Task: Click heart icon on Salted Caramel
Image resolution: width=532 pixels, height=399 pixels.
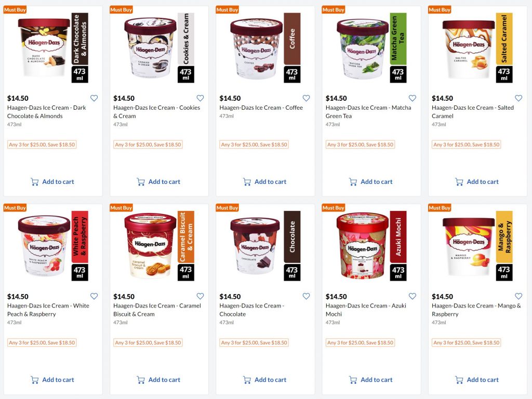Action: 518,98
